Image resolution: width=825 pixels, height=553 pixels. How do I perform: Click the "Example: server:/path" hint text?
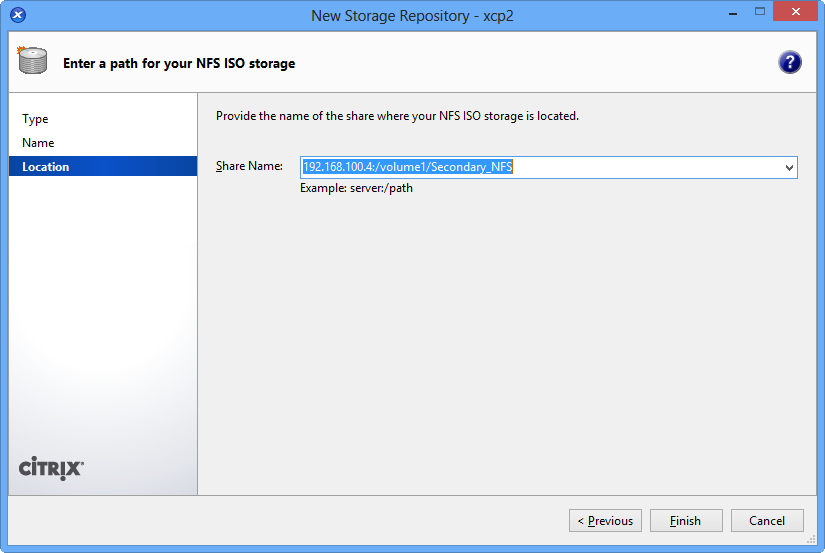pos(356,188)
